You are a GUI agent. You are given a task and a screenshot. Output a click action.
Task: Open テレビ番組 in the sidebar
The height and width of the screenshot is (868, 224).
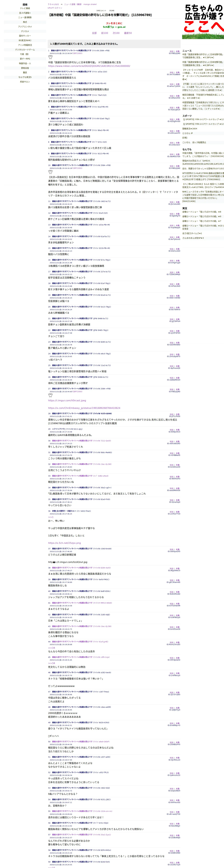25,8
